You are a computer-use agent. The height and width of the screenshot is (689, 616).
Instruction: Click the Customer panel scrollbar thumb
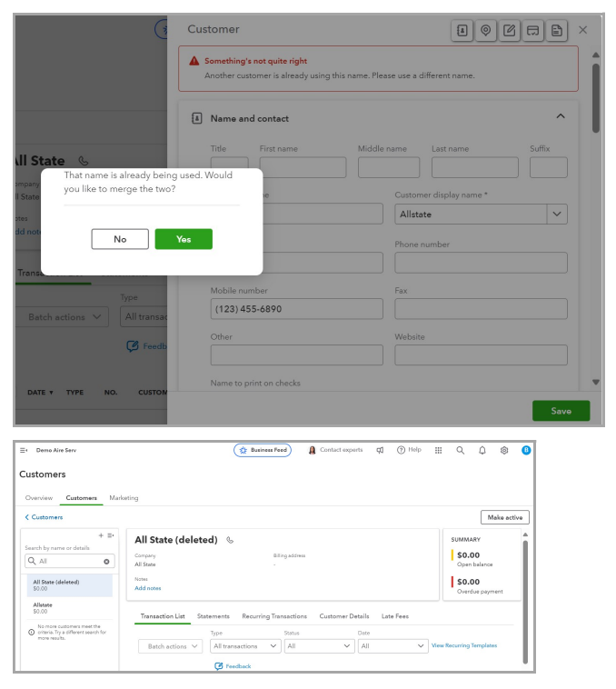coord(596,98)
